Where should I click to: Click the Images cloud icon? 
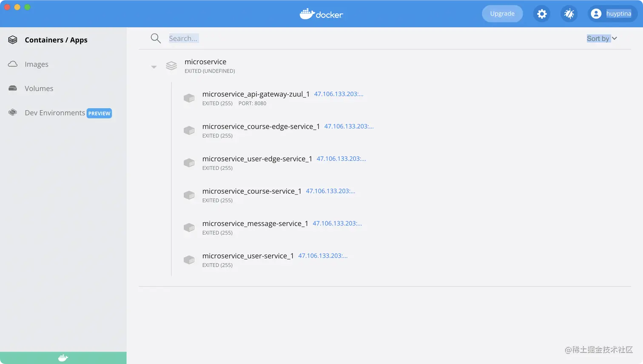pos(13,64)
